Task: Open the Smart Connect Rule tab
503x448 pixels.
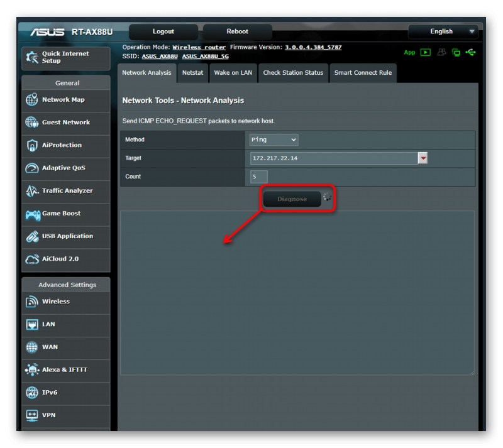Action: pos(363,73)
